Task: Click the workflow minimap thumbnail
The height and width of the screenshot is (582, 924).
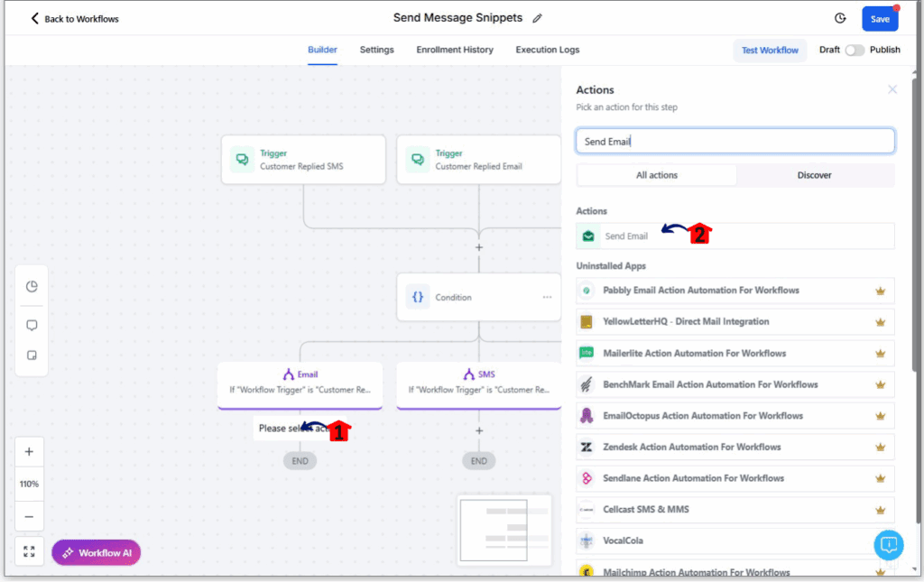Action: pos(504,530)
